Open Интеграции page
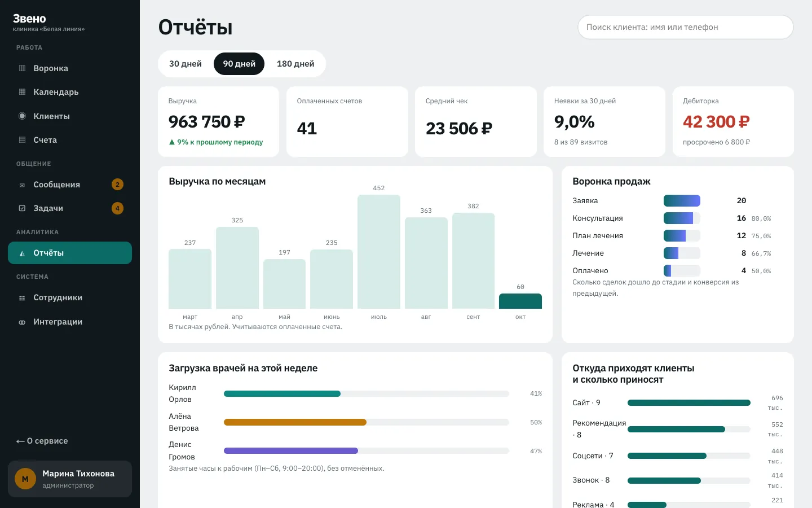This screenshot has width=812, height=508. point(70,322)
